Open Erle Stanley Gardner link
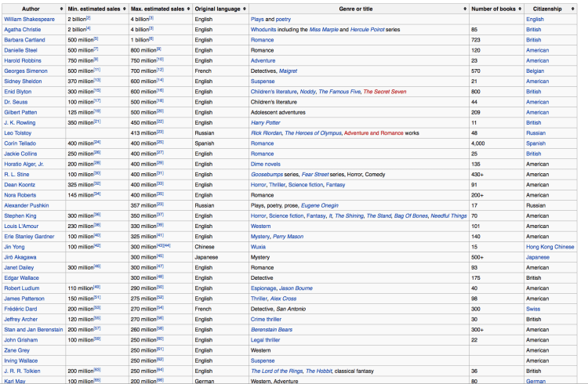 [29, 237]
